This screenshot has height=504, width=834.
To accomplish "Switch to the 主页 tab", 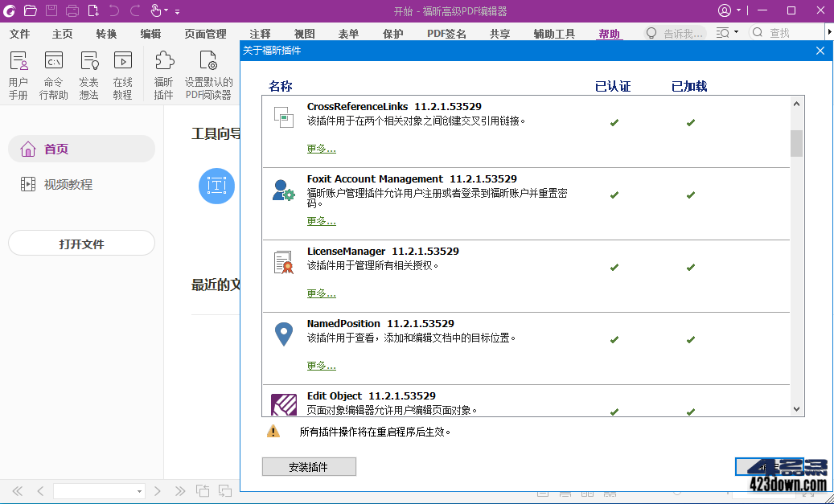I will 62,34.
